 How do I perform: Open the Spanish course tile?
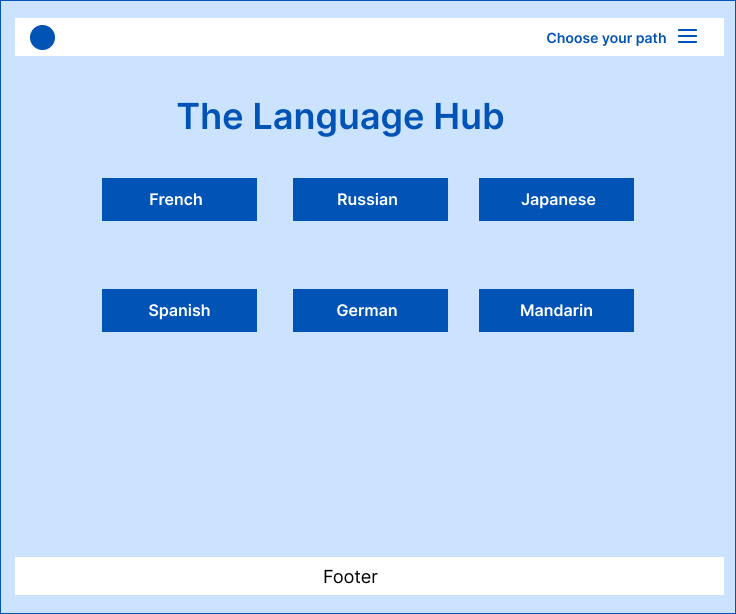click(x=179, y=310)
